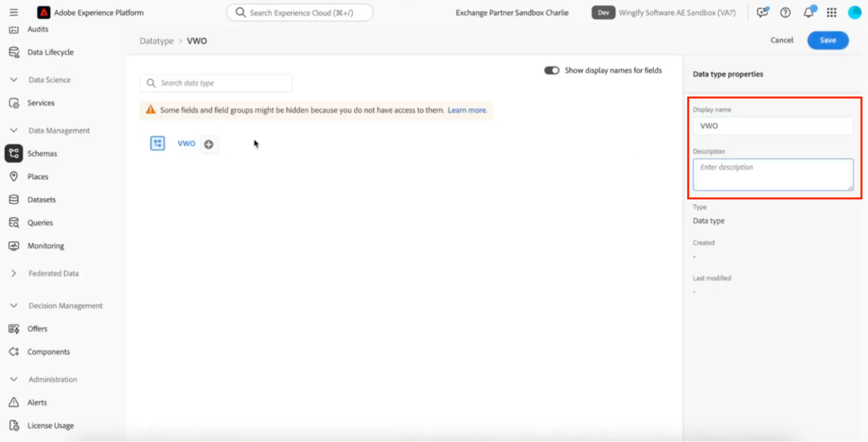Open the Learn more link
Screen dimensions: 868x442
[x=467, y=110]
